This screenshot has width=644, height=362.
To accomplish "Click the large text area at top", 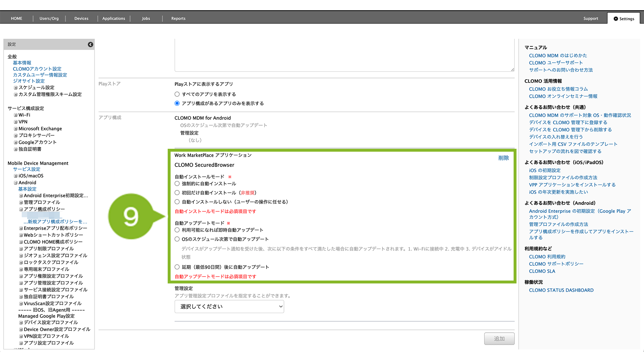I will click(344, 55).
